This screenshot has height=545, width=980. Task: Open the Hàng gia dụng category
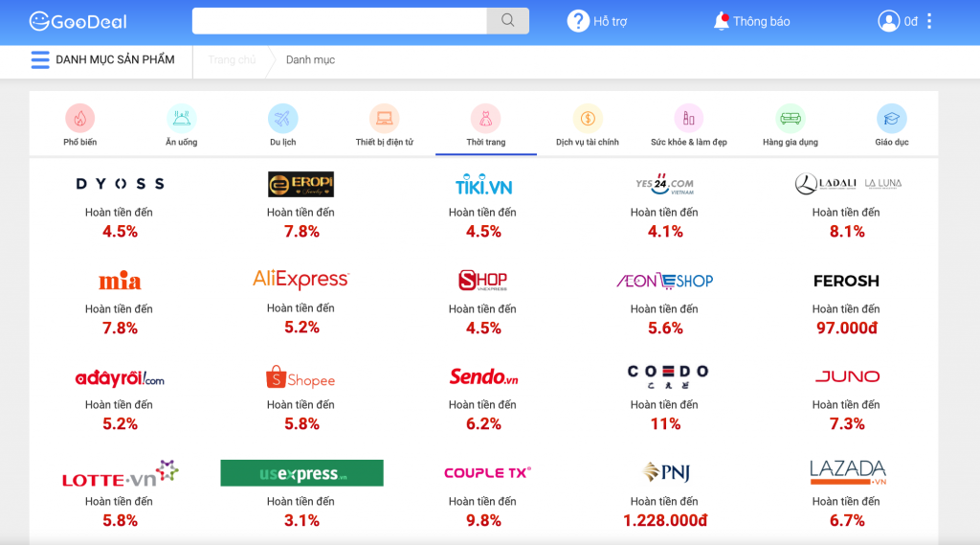(x=790, y=119)
